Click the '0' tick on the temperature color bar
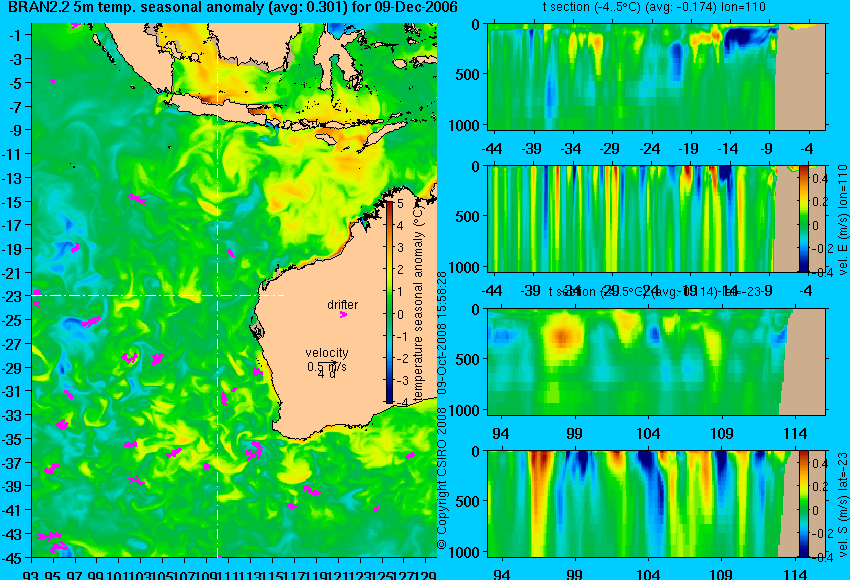Image resolution: width=850 pixels, height=580 pixels. click(x=400, y=314)
